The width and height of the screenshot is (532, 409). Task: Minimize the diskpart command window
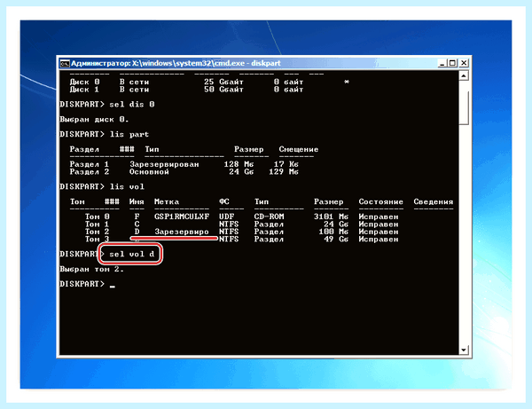pos(442,63)
